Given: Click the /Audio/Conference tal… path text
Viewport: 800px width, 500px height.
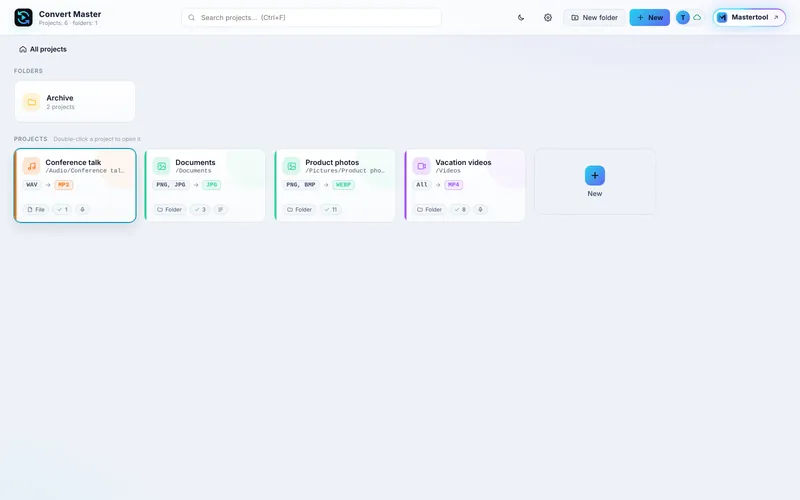Looking at the screenshot, I should tap(85, 171).
